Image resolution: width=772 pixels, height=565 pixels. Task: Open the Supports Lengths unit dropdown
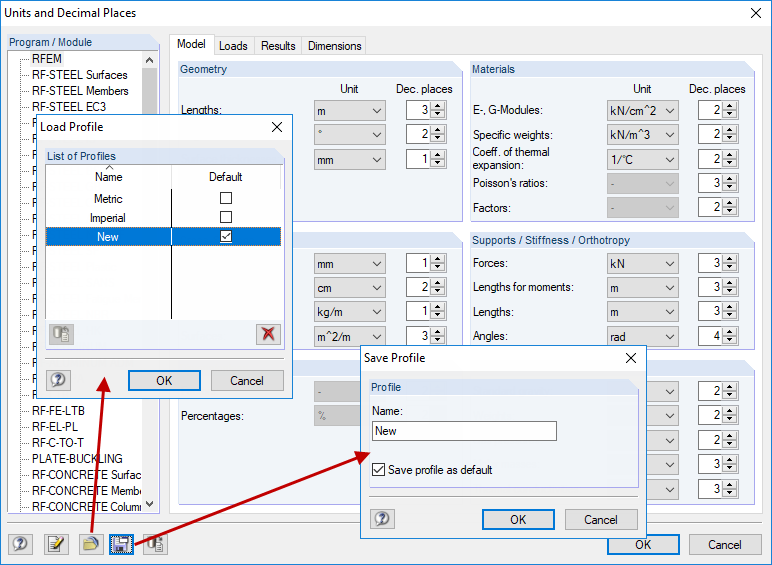pyautogui.click(x=643, y=312)
